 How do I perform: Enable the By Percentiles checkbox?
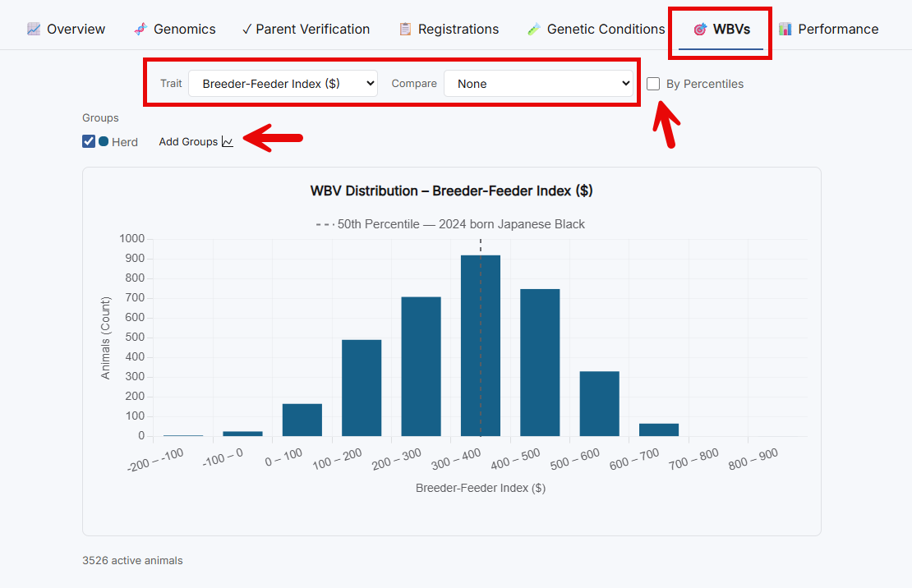pyautogui.click(x=653, y=84)
